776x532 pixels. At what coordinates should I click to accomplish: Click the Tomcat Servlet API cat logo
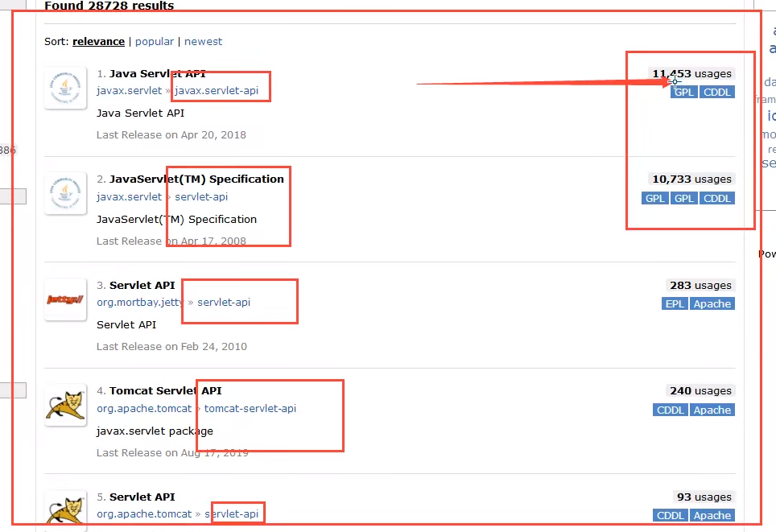coord(65,405)
